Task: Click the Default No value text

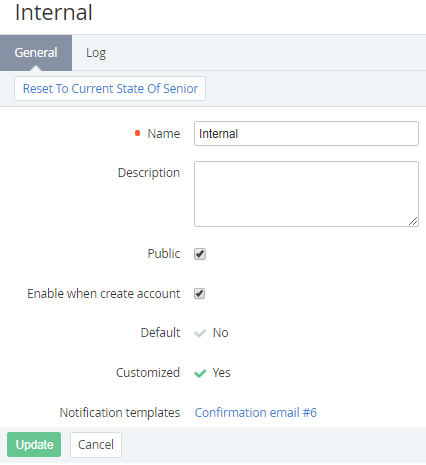Action: coord(220,333)
